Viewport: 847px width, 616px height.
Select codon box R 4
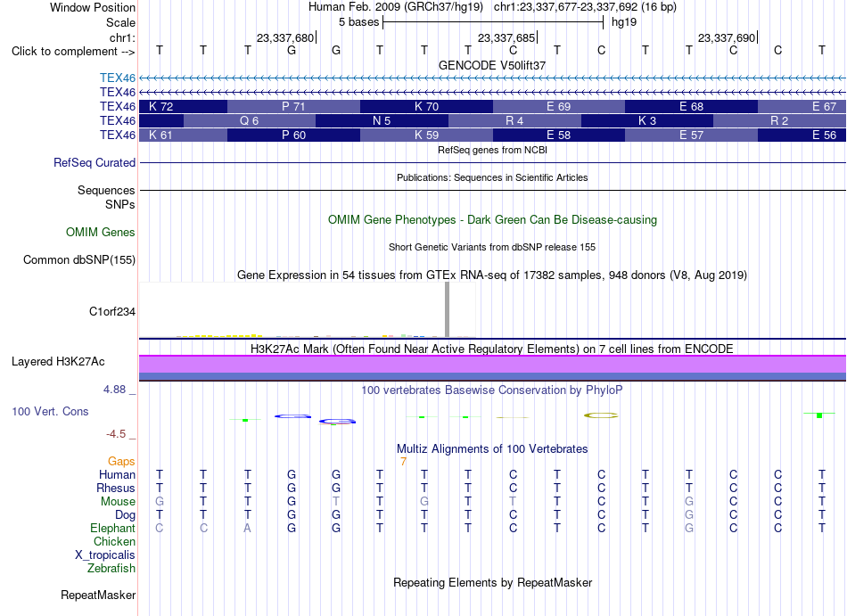pos(514,120)
